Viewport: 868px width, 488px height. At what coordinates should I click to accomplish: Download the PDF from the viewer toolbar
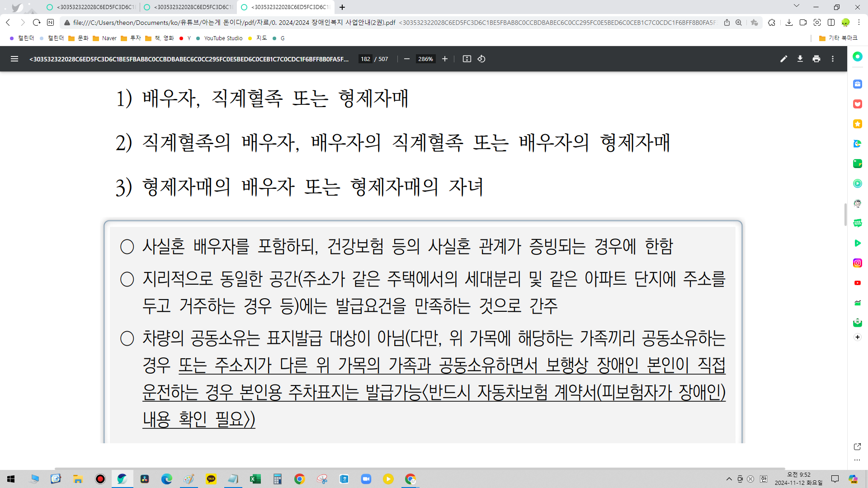pyautogui.click(x=800, y=59)
